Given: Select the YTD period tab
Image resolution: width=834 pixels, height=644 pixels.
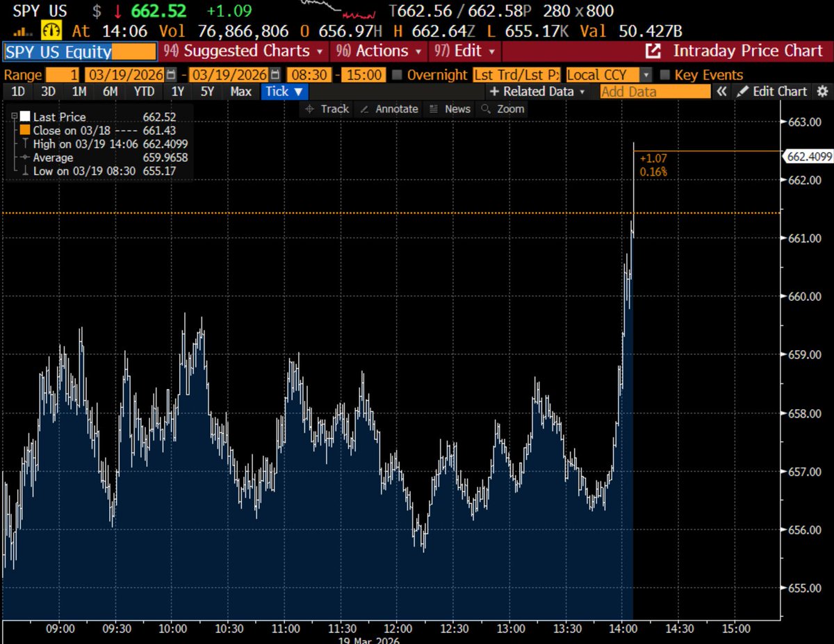Looking at the screenshot, I should pyautogui.click(x=144, y=91).
